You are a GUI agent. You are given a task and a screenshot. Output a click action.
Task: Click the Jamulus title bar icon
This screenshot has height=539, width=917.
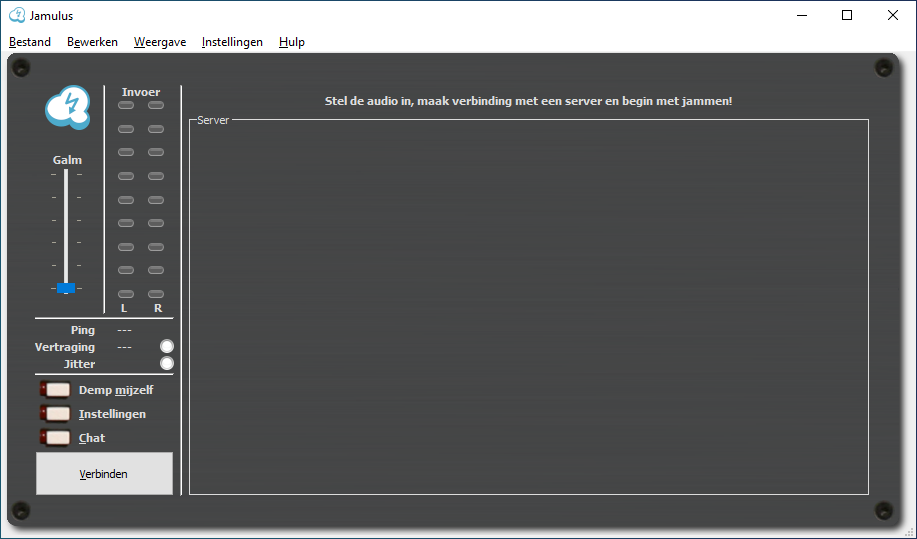[x=17, y=15]
